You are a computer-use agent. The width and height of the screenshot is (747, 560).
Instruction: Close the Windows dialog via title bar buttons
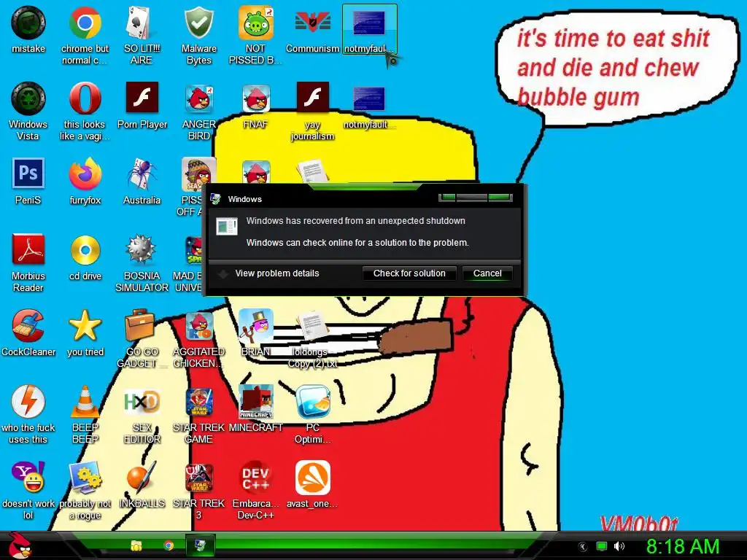click(500, 197)
